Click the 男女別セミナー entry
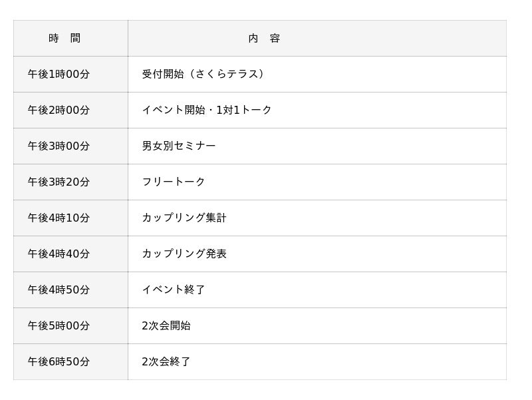The image size is (532, 400). (x=179, y=146)
